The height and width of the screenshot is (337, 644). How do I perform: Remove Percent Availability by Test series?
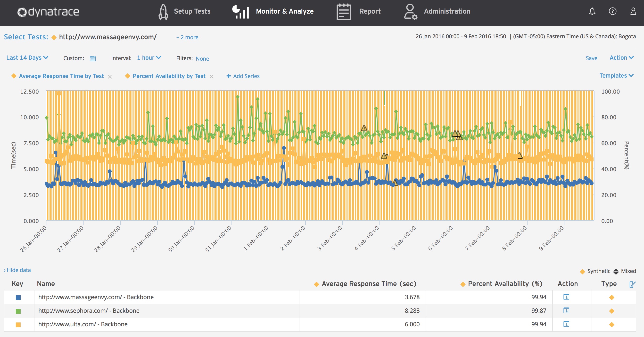click(x=212, y=77)
